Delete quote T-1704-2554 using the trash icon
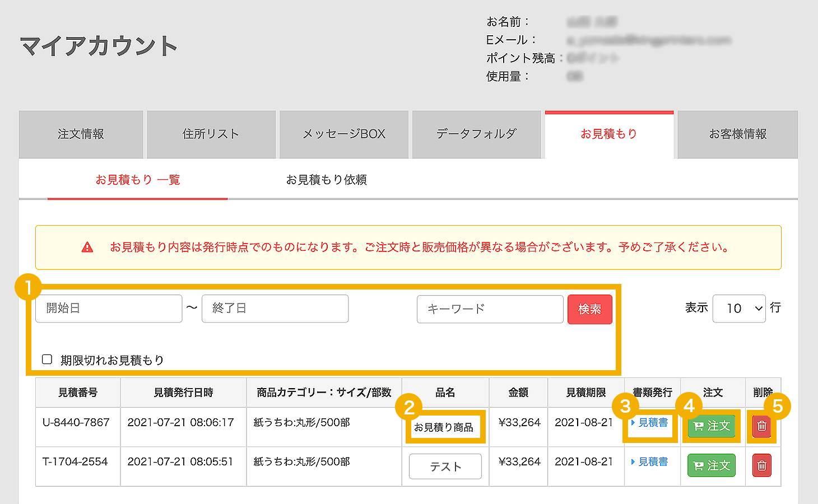This screenshot has height=504, width=818. pos(761,465)
